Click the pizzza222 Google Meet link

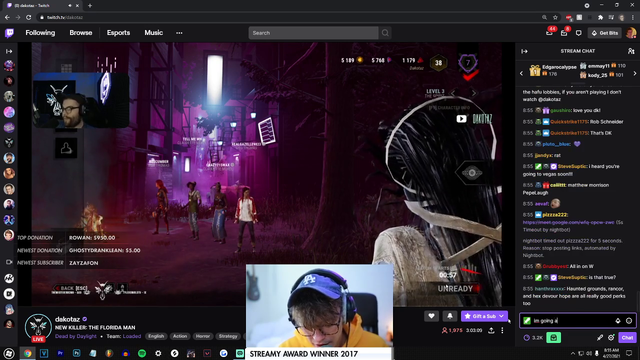coord(568,222)
